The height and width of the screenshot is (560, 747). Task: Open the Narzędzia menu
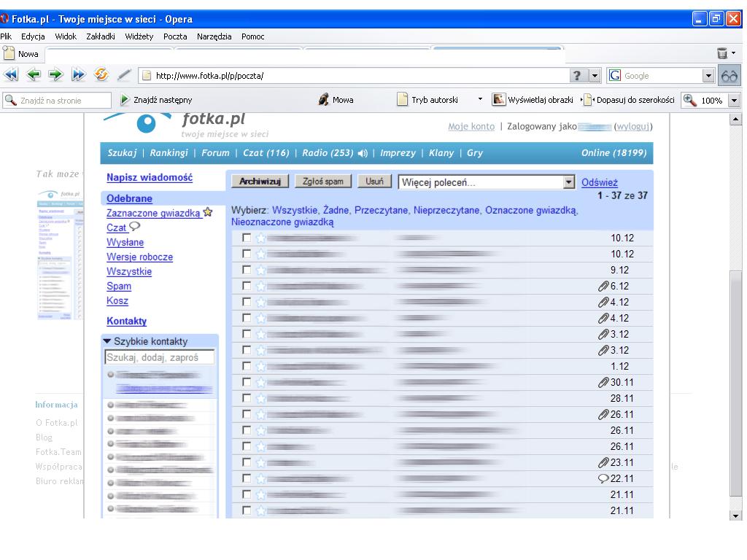coord(214,36)
